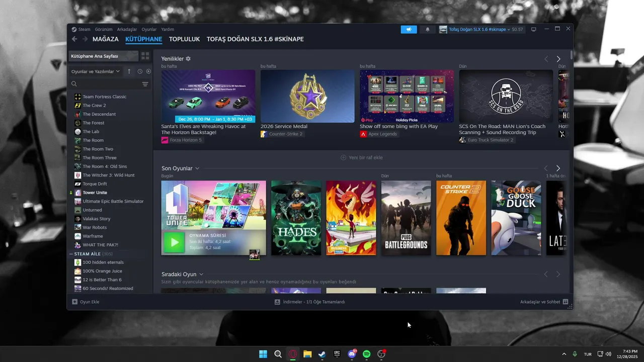Viewport: 644px width, 362px height.
Task: Switch to the TOPLULUK tab
Action: pyautogui.click(x=184, y=39)
